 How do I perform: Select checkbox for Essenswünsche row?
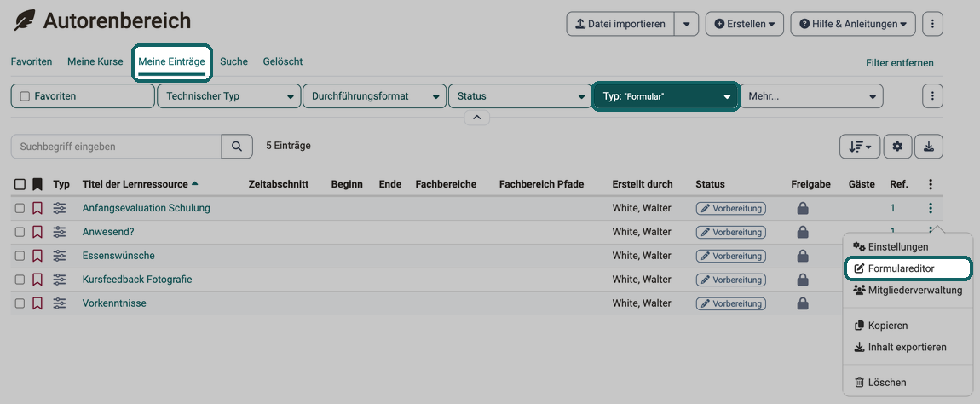[x=20, y=256]
